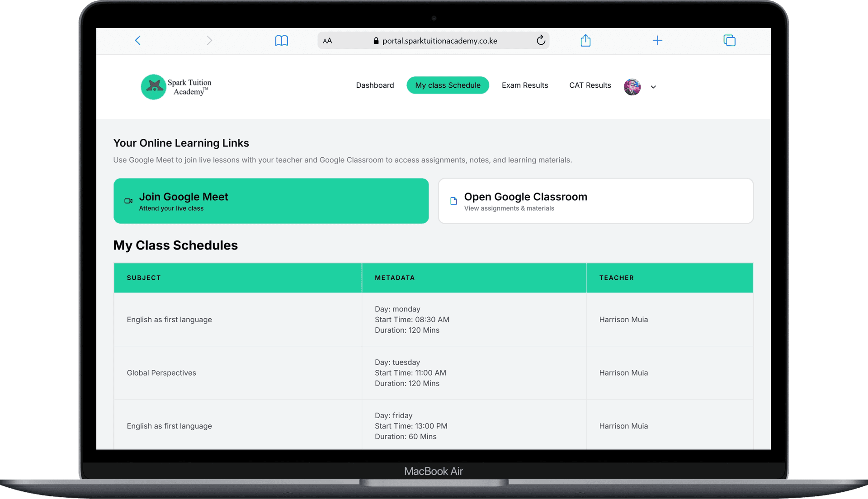
Task: Click Harrison Muia in the monday row
Action: 623,320
